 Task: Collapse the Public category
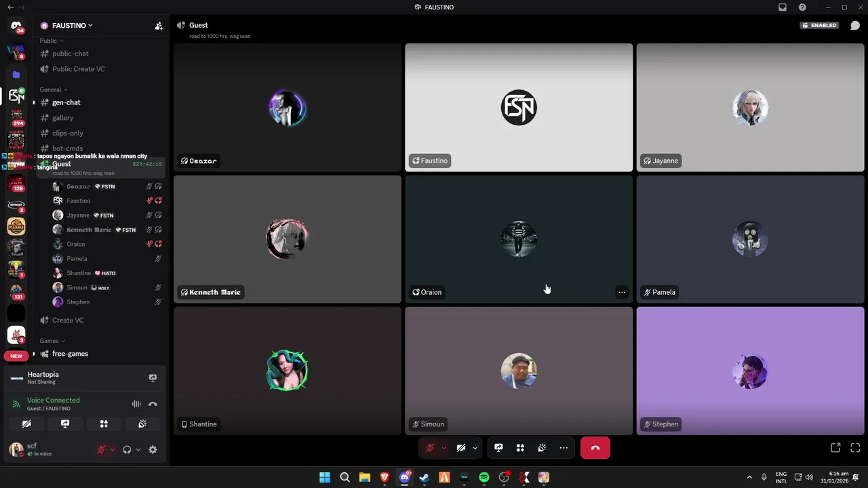(52, 41)
